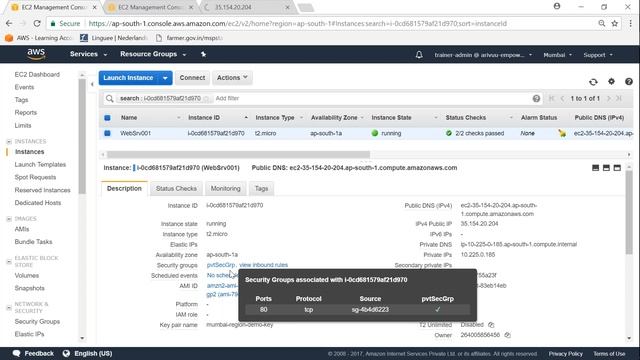Open the Actions dropdown
This screenshot has width=640, height=360.
click(x=232, y=78)
